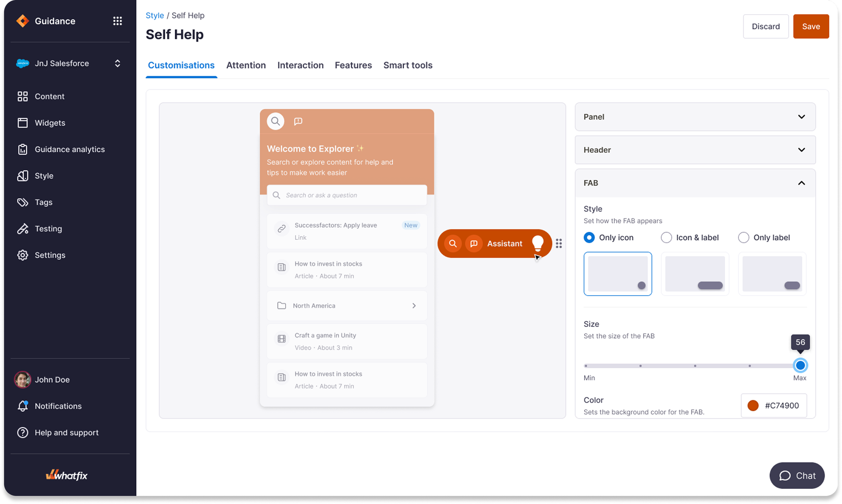The image size is (842, 504).
Task: Open Notifications bell icon
Action: 23,406
